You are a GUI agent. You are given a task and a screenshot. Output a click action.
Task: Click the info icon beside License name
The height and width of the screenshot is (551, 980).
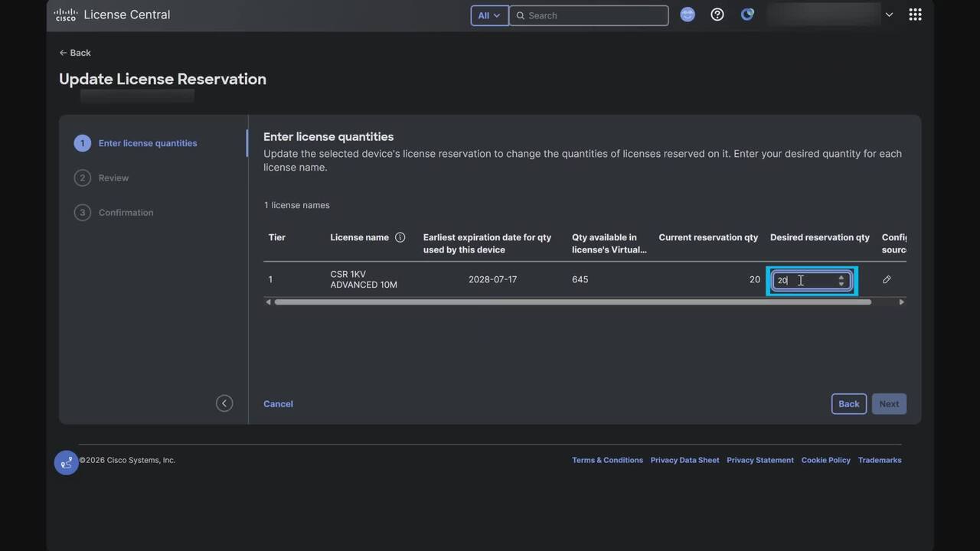click(400, 237)
